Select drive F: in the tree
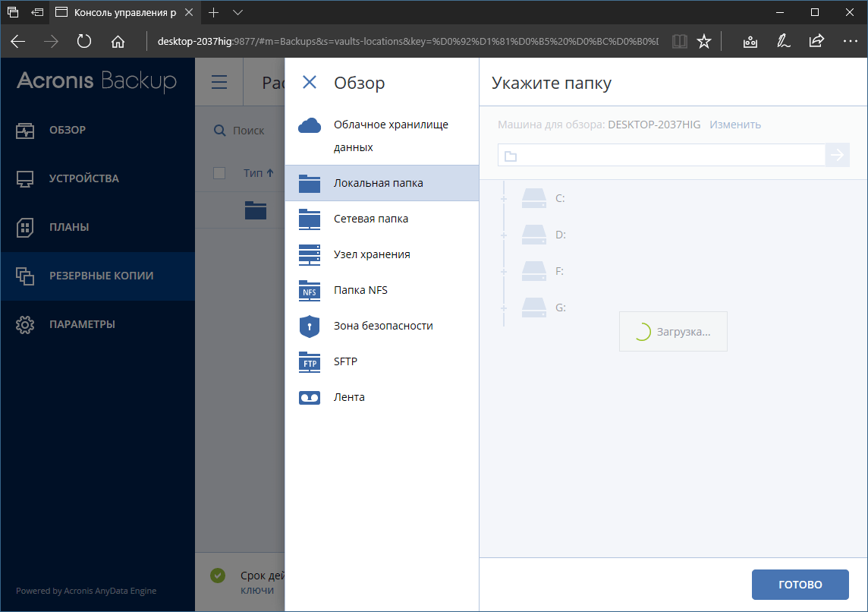 click(x=543, y=271)
